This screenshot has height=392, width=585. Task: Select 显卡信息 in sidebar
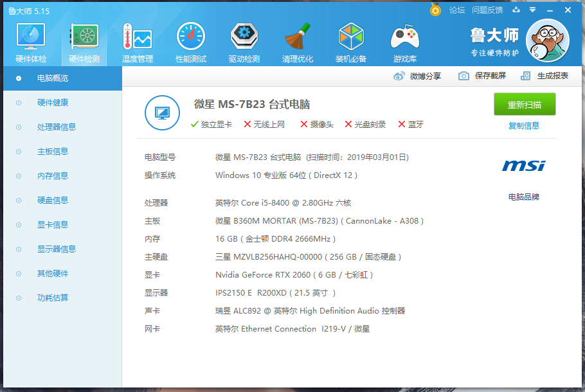pyautogui.click(x=63, y=225)
